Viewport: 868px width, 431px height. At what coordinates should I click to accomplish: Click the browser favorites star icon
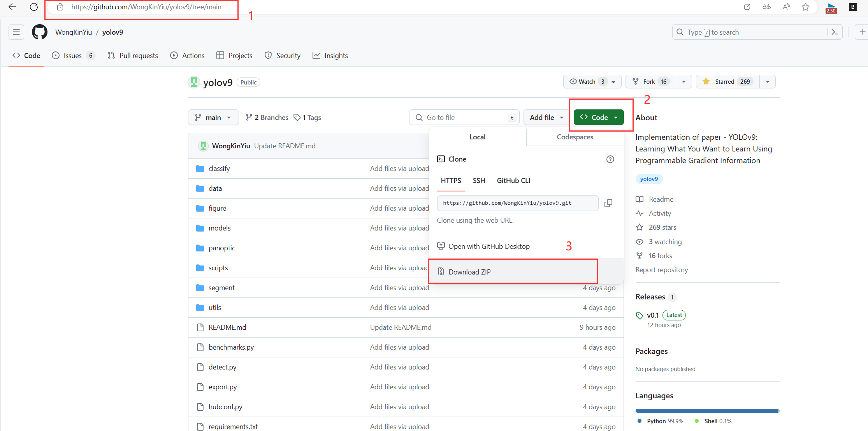805,7
